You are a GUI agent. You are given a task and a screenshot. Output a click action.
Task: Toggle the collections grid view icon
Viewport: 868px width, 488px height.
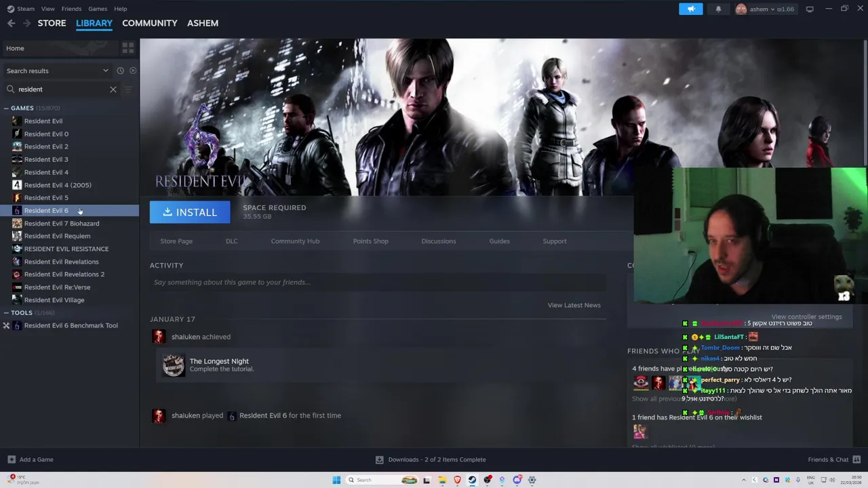(128, 48)
